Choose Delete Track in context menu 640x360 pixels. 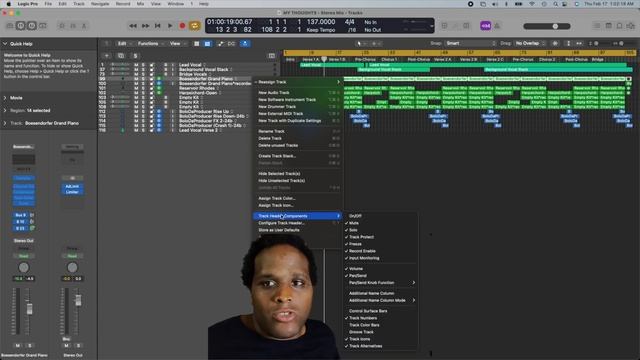pos(297,138)
